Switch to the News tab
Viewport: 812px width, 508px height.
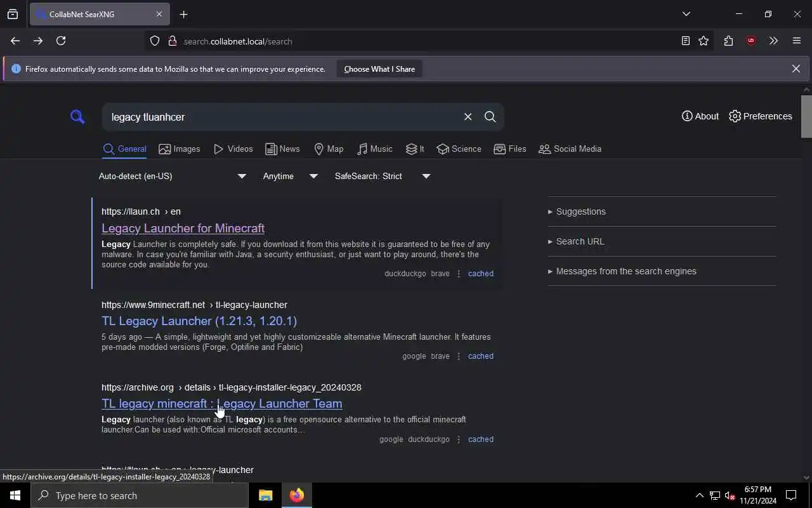coord(282,149)
